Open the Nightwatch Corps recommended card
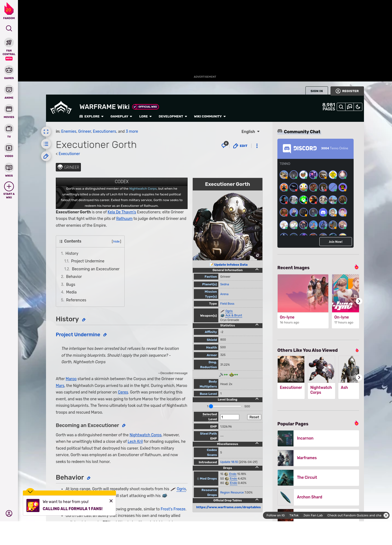This screenshot has width=392, height=545. click(x=321, y=377)
